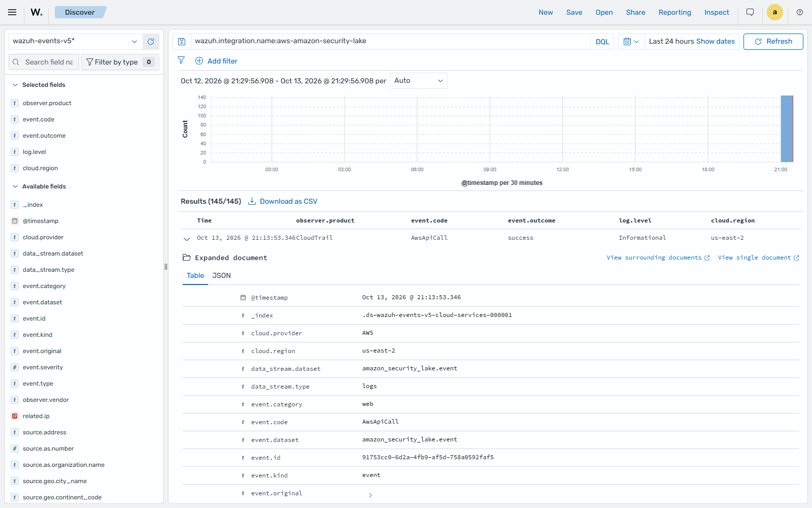Open the hamburger navigation menu
Image resolution: width=812 pixels, height=508 pixels.
pyautogui.click(x=12, y=12)
